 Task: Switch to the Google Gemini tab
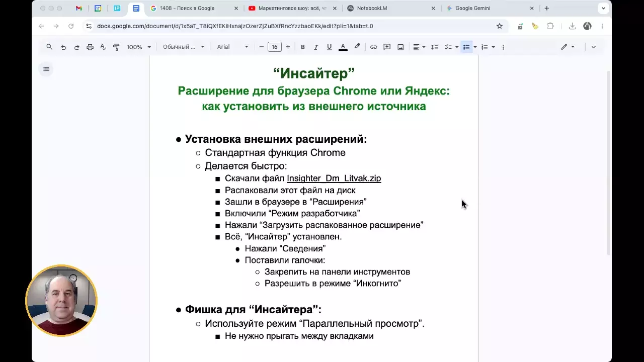coord(490,8)
